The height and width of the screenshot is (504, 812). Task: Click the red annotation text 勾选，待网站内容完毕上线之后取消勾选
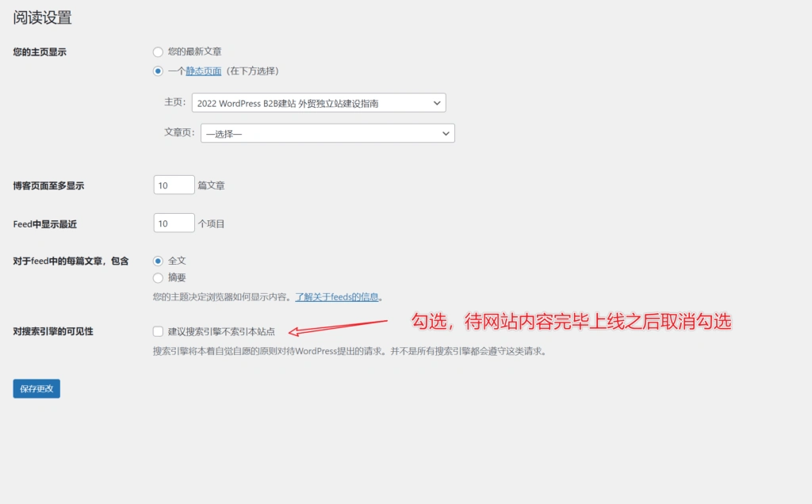pos(570,322)
